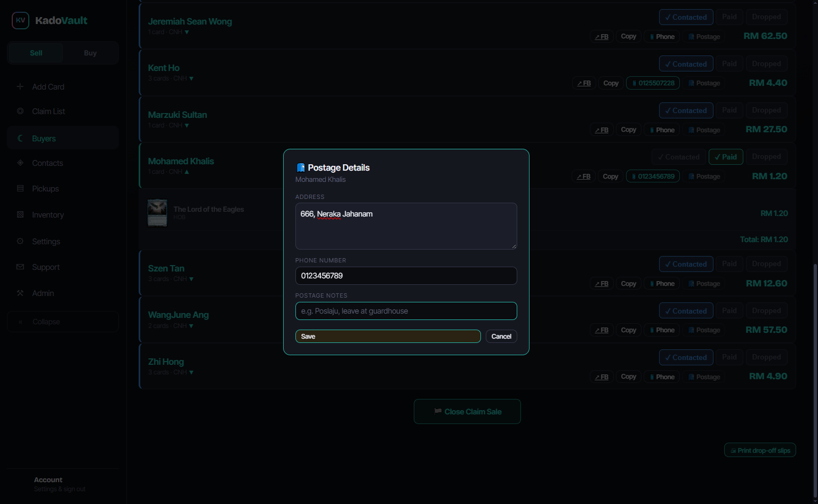Expand Szen Tan's cards arrow
Screen dimensions: 818x504
pyautogui.click(x=191, y=279)
